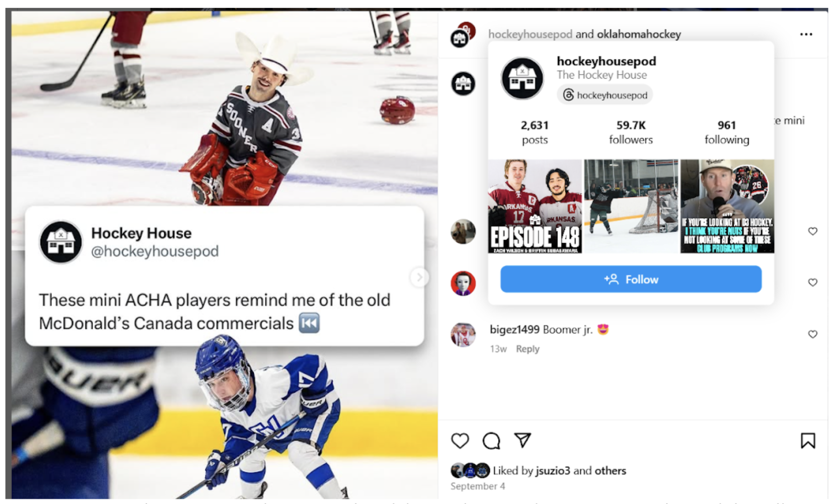Screen dimensions: 831x504
Task: Follow hockeyhousepod with blue Follow button
Action: pyautogui.click(x=631, y=279)
